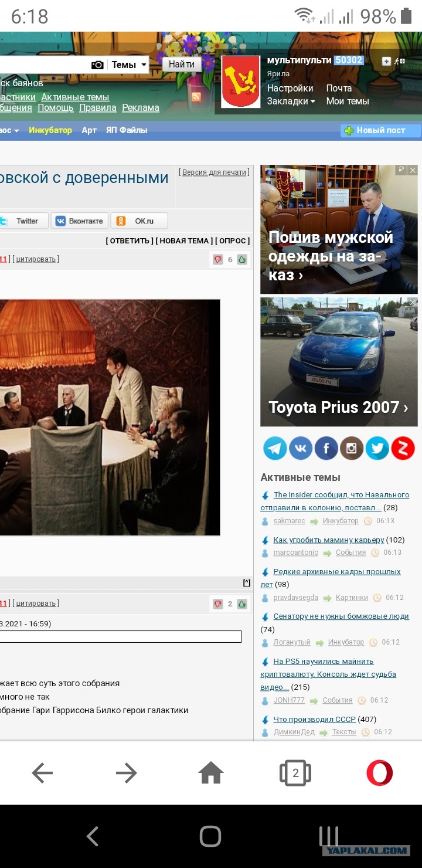
Task: Open the Instagram round social icon
Action: pyautogui.click(x=352, y=449)
